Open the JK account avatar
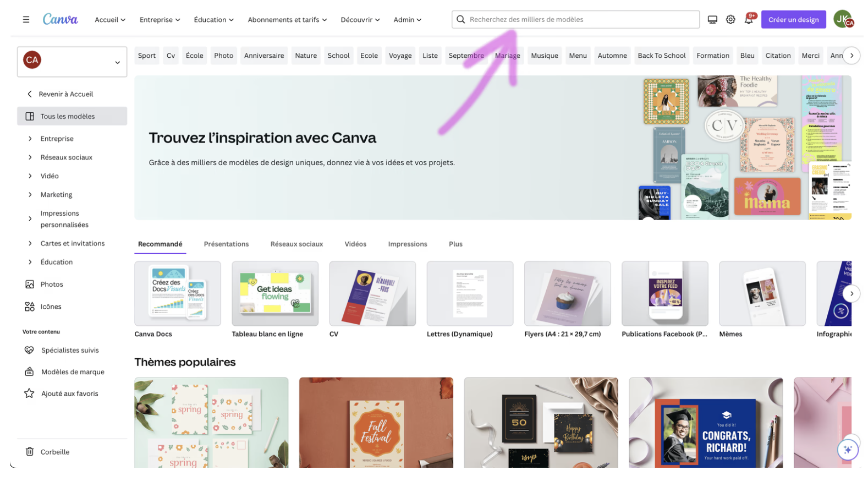This screenshot has width=868, height=481. 843,19
